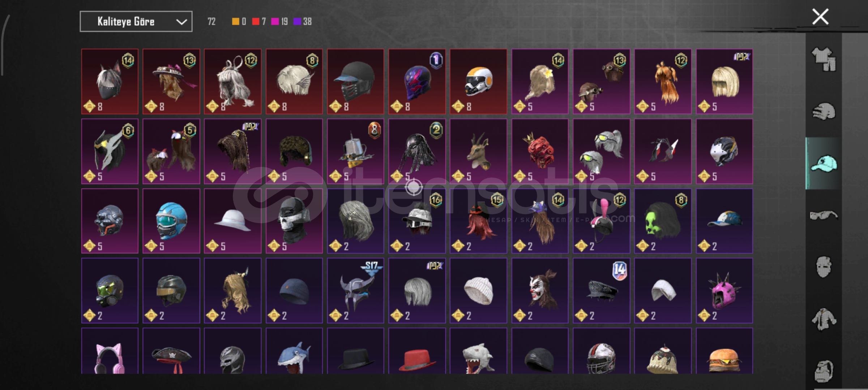Select the S17 horned helmet item

coord(356,291)
